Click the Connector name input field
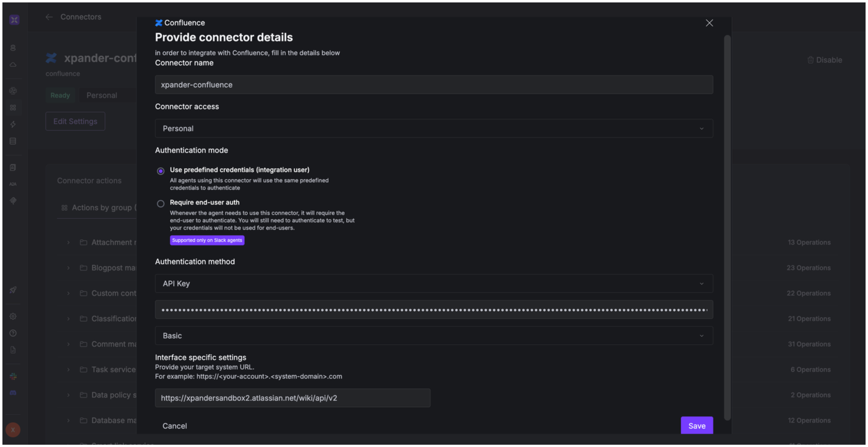 pyautogui.click(x=434, y=85)
